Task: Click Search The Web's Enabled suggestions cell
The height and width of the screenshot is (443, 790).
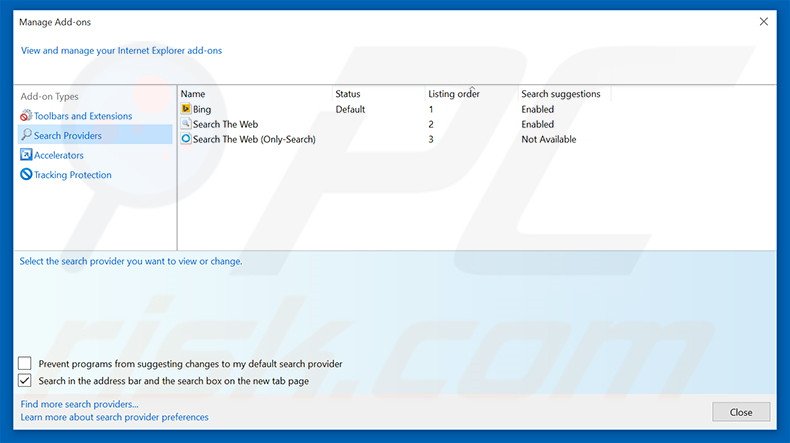Action: (538, 124)
